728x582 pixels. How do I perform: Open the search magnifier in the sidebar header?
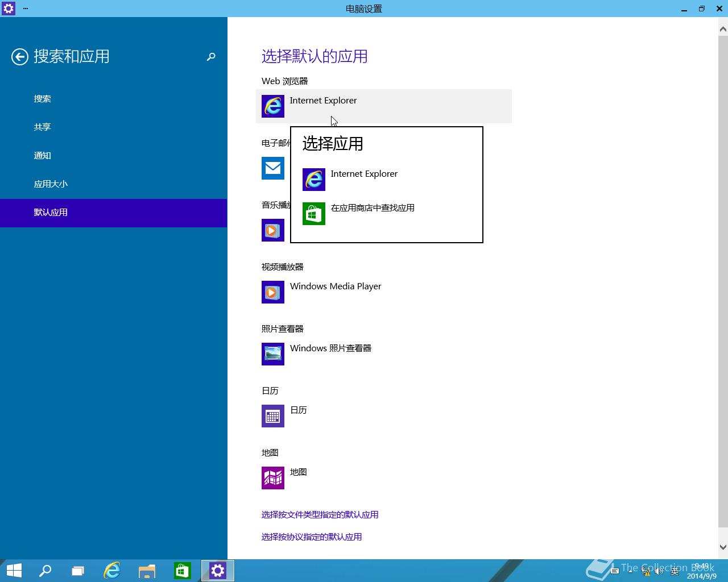211,57
